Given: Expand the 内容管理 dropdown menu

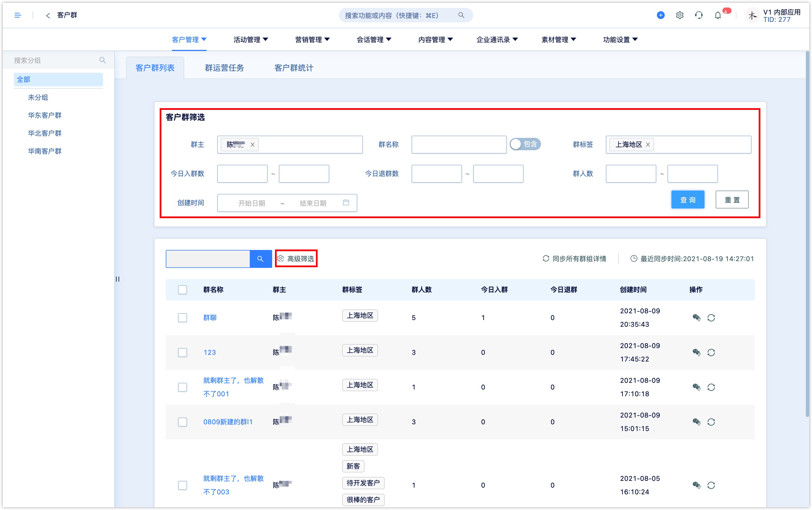Looking at the screenshot, I should [x=436, y=40].
